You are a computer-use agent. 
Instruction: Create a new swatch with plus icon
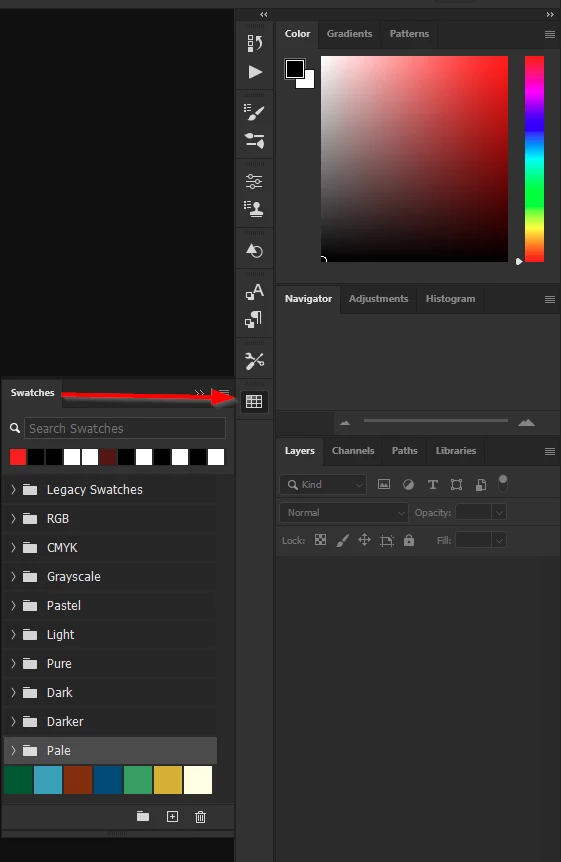[172, 816]
